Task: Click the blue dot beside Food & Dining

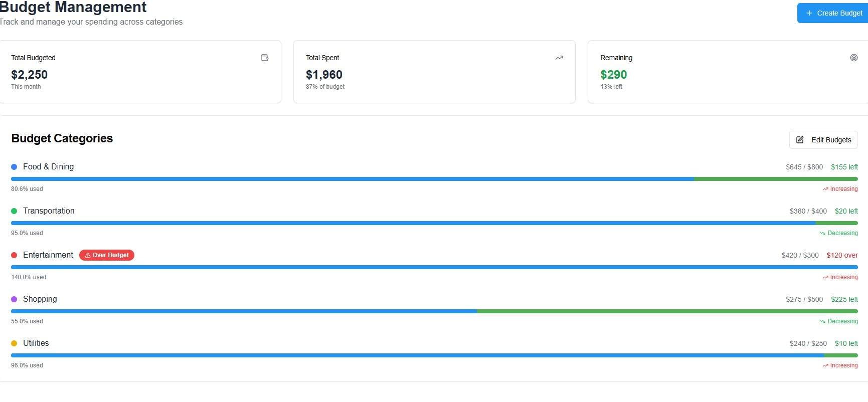Action: (14, 167)
